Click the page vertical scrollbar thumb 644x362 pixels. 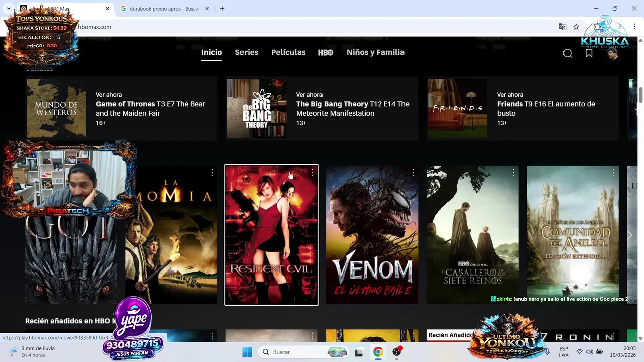point(640,95)
